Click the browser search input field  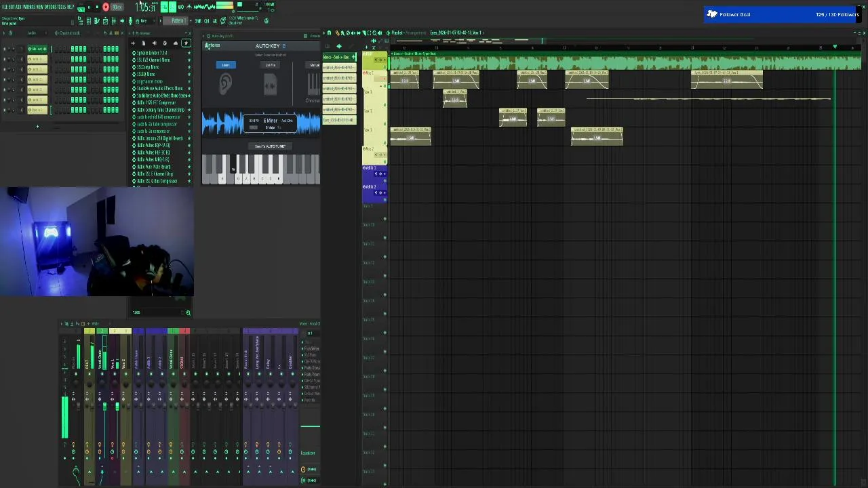(161, 312)
